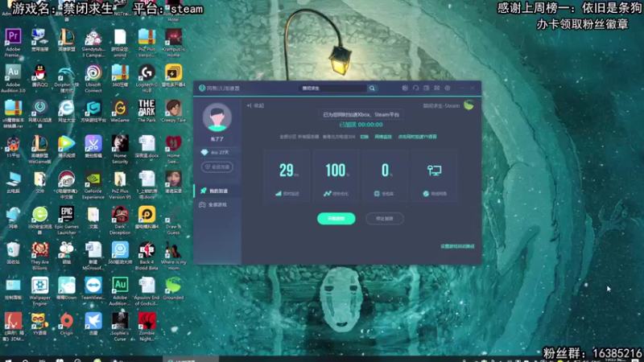Open Wallpaper Engine desktop shortcut
644x362 pixels.
pos(39,291)
